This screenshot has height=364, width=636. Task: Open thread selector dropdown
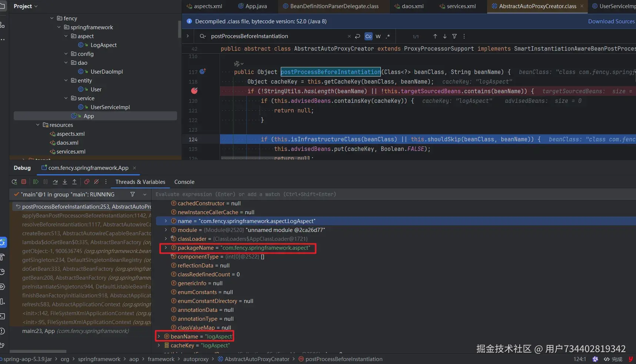coord(145,194)
